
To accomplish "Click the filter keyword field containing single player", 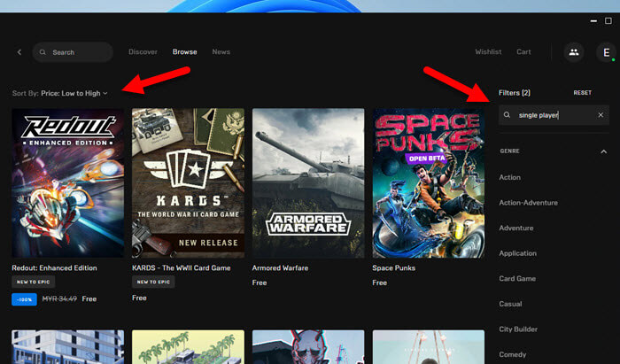I will (554, 115).
